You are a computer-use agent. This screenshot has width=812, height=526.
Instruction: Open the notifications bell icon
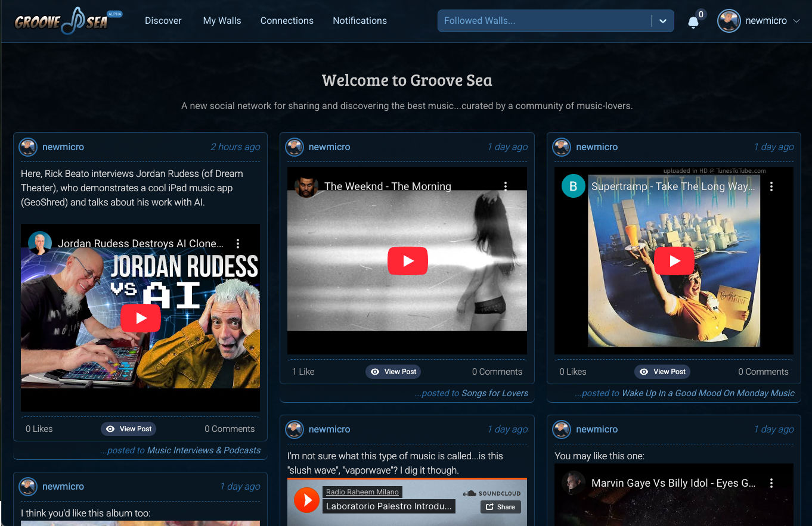[x=693, y=22]
